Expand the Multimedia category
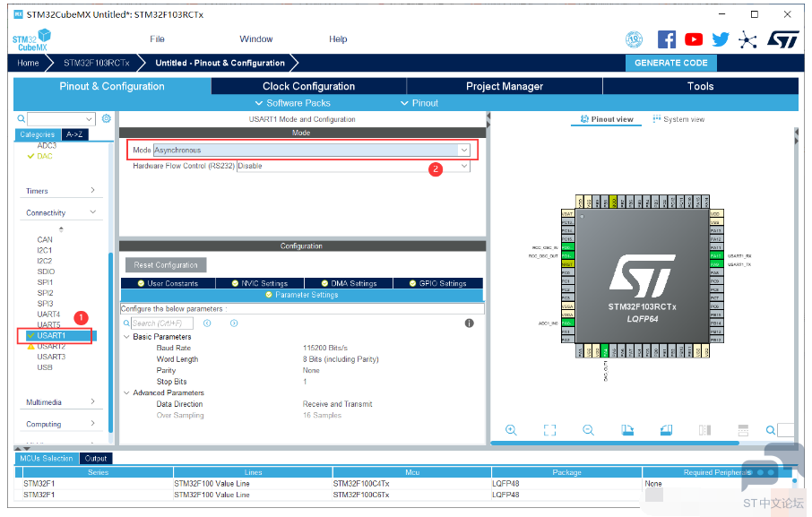812x517 pixels. [x=92, y=401]
